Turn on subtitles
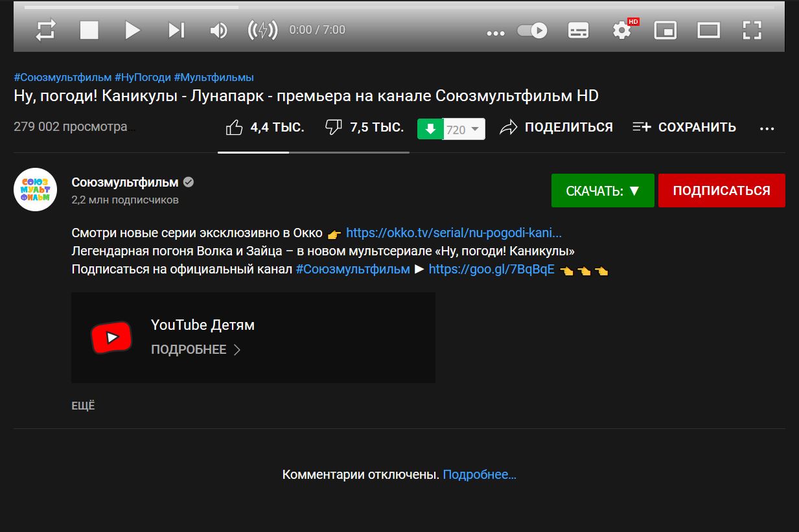Screen dimensions: 799x532 pyautogui.click(x=578, y=30)
